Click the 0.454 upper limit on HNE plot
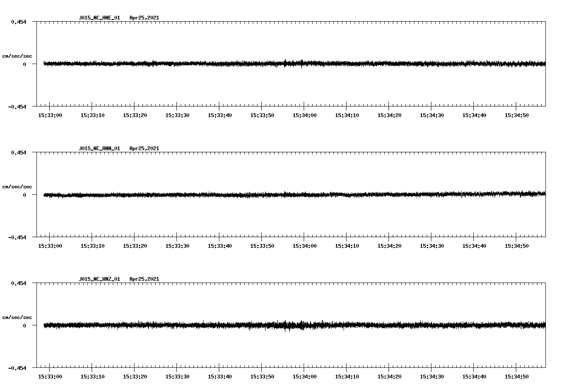This screenshot has width=576, height=392. pyautogui.click(x=19, y=22)
